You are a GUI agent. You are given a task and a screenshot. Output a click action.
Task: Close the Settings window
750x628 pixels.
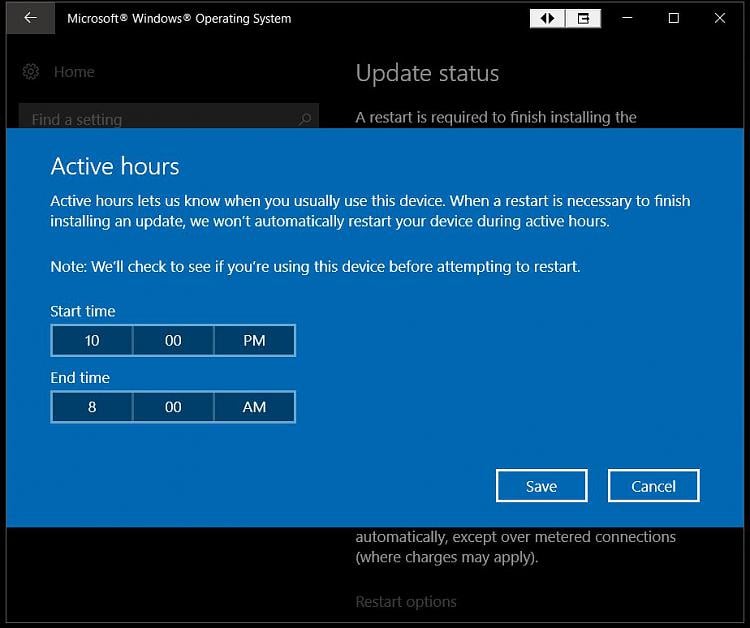pos(719,18)
